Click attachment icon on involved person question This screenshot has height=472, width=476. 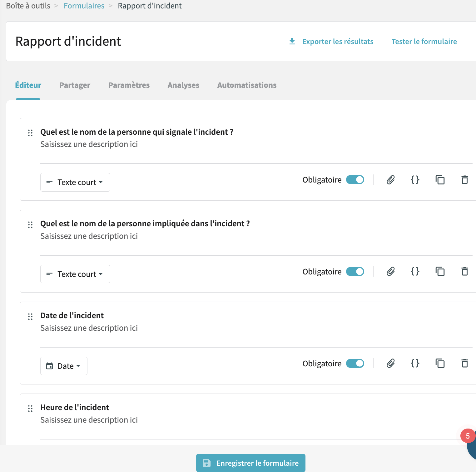point(390,271)
